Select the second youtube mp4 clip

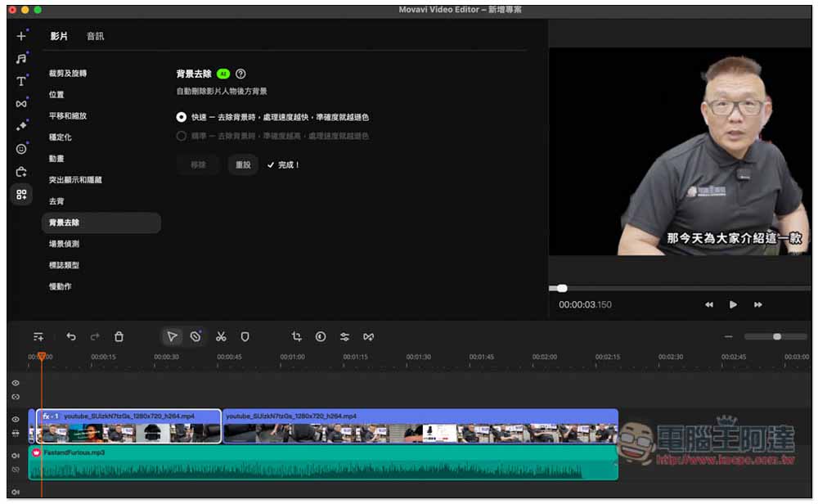pyautogui.click(x=420, y=426)
